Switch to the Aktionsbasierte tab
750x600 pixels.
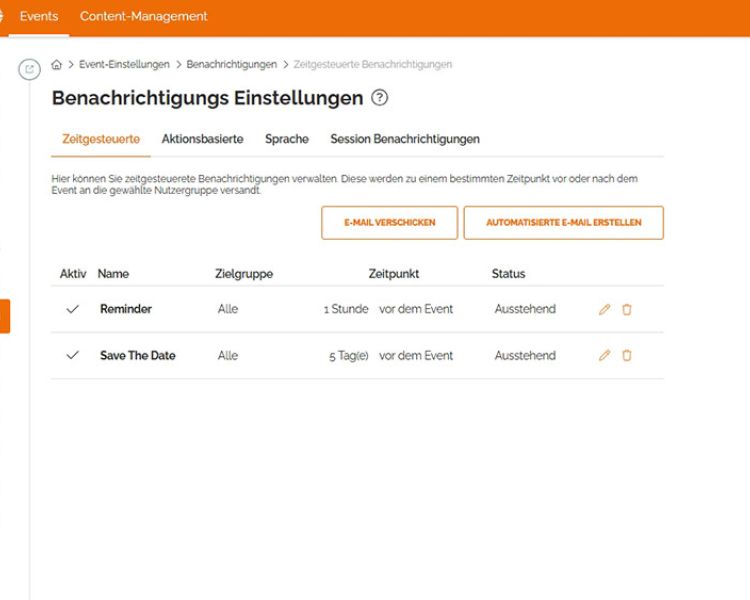202,140
